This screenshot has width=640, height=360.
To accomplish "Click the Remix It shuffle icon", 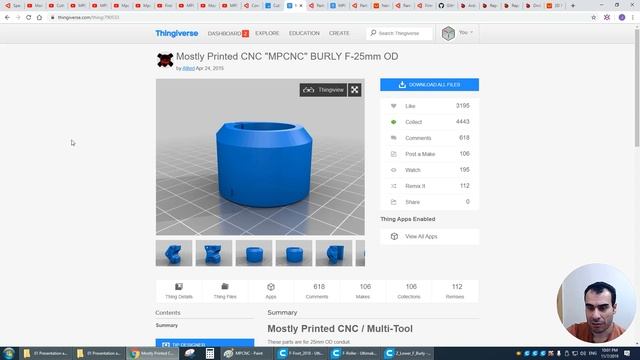I will pyautogui.click(x=393, y=186).
